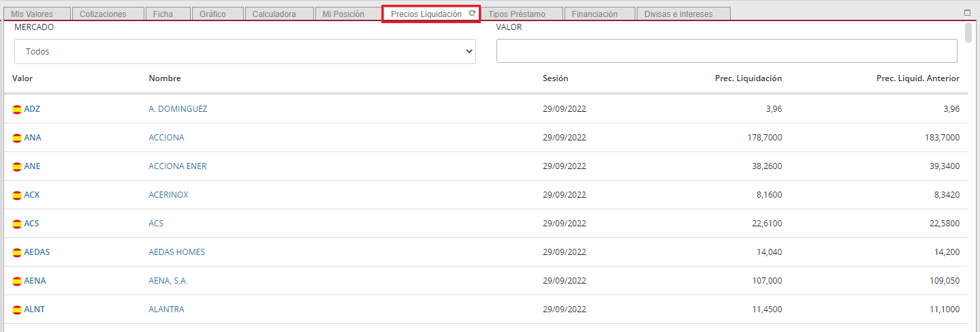Click the ACCIONA ENER name link
The width and height of the screenshot is (980, 332).
pos(178,166)
